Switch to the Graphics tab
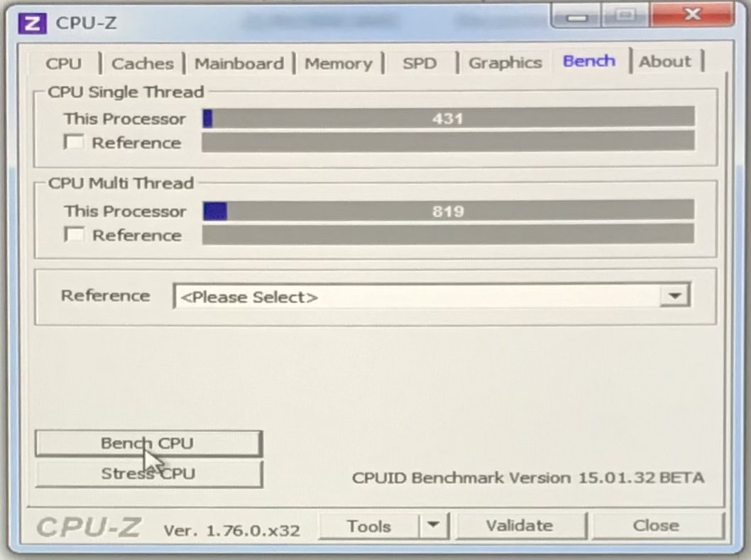 (505, 63)
